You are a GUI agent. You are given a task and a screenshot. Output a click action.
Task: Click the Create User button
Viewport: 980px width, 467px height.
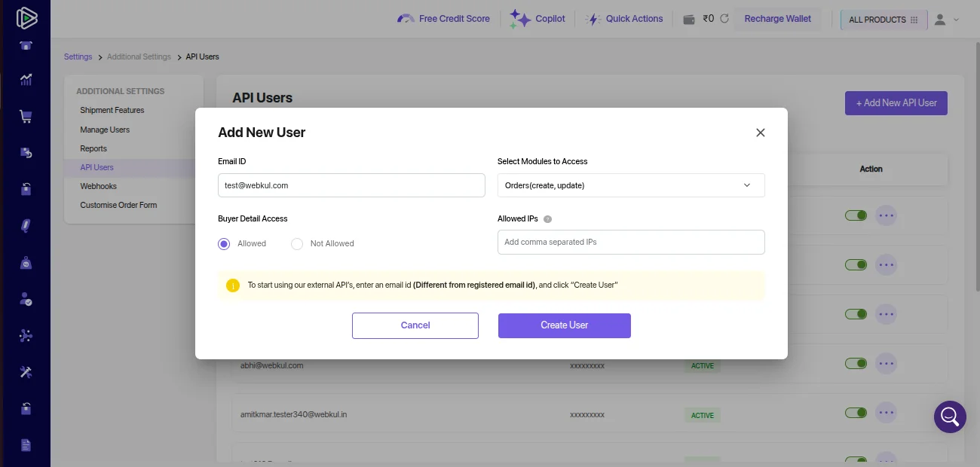(x=564, y=325)
